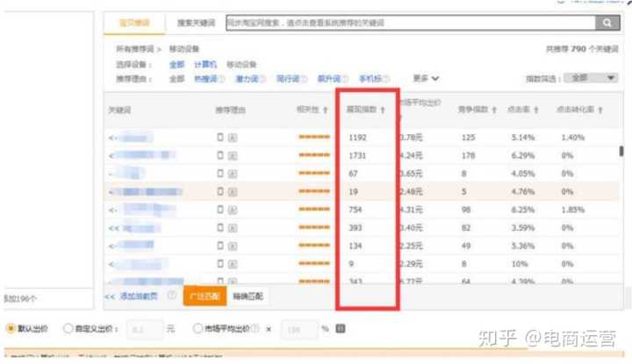Click the magnifier search button

[x=607, y=23]
